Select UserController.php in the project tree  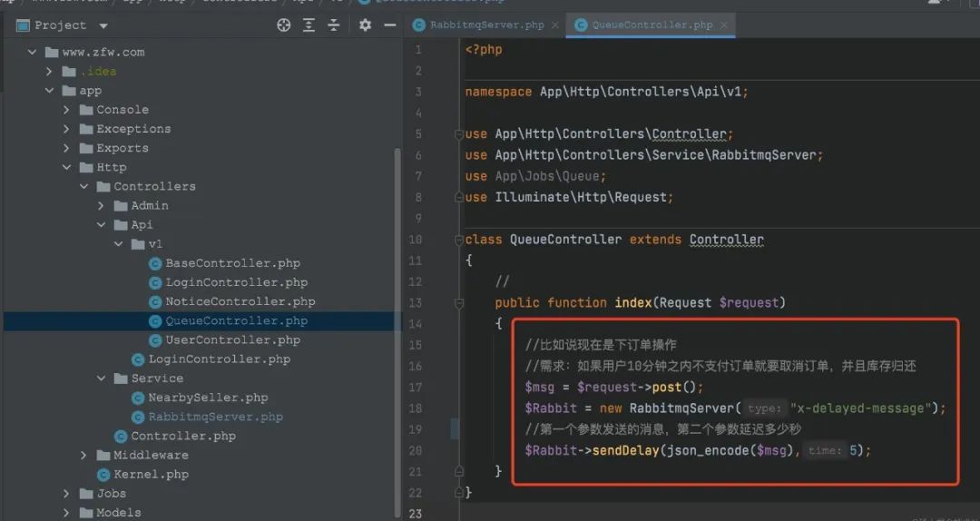[232, 340]
